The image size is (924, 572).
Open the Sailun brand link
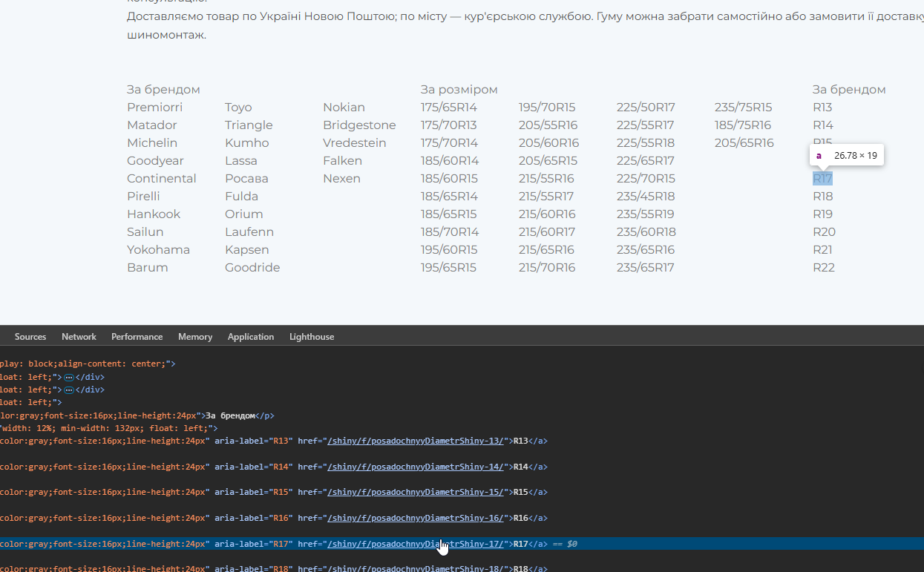(145, 232)
